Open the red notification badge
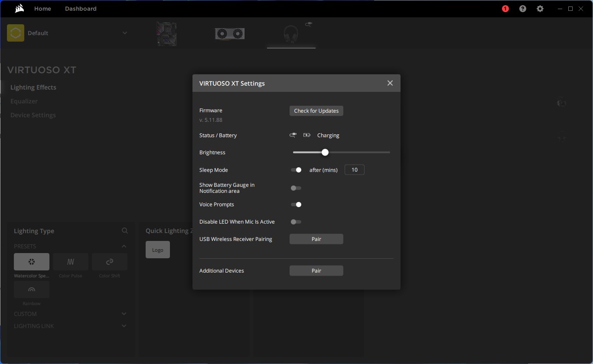 click(x=505, y=9)
